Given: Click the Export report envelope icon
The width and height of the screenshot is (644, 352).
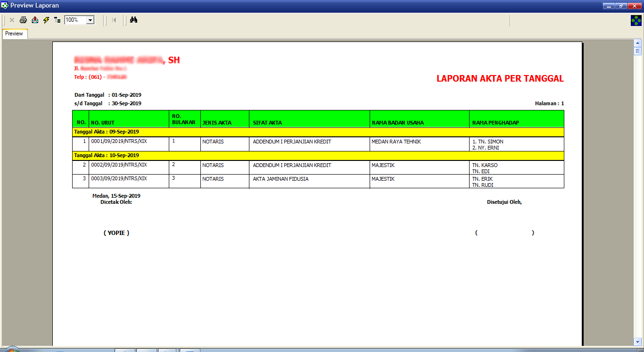Looking at the screenshot, I should click(x=35, y=20).
